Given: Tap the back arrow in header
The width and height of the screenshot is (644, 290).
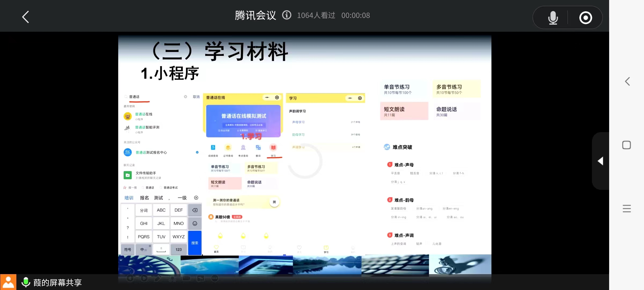Looking at the screenshot, I should tap(25, 17).
